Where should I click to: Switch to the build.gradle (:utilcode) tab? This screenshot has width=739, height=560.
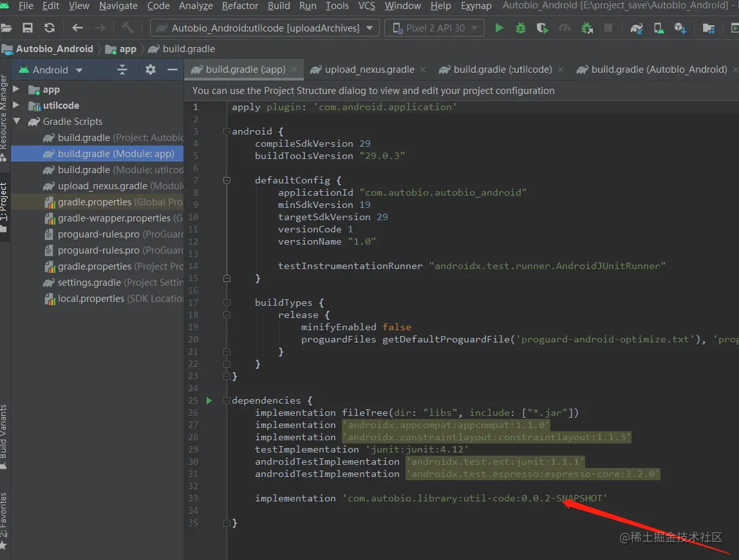click(502, 70)
